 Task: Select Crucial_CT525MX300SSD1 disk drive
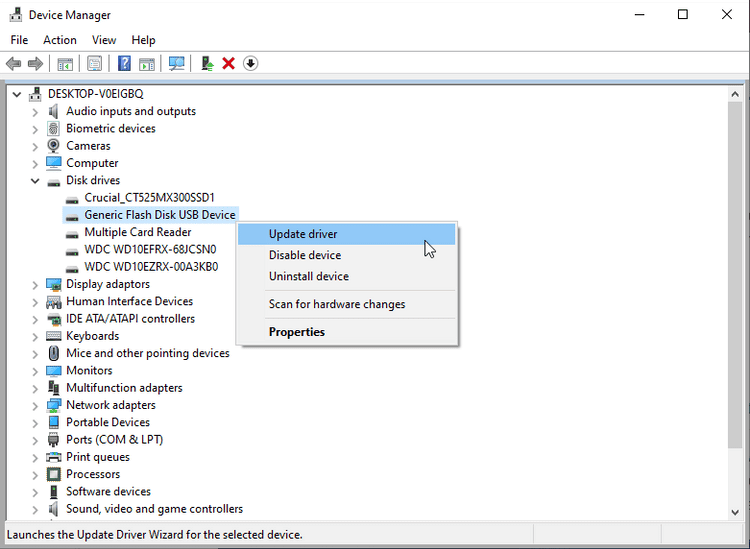[149, 198]
